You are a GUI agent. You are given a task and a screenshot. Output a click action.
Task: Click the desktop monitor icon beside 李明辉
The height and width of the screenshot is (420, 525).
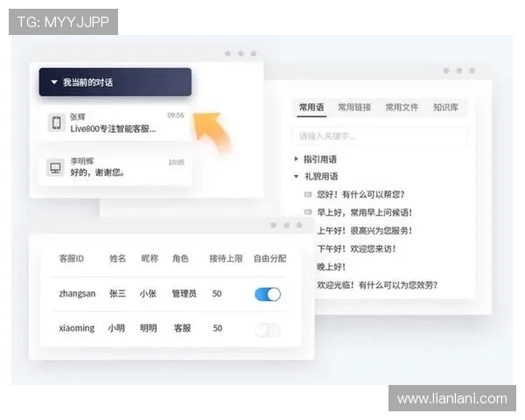tap(55, 167)
